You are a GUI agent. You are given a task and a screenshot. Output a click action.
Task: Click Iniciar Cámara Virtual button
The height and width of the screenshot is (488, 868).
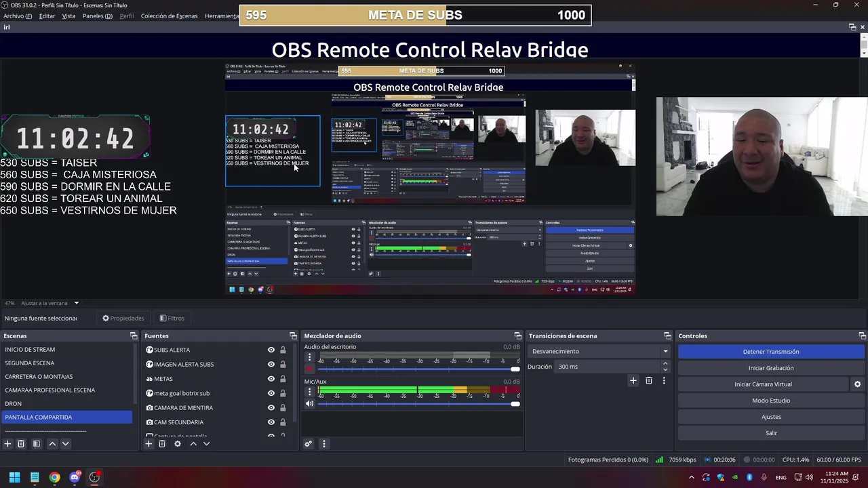click(763, 384)
